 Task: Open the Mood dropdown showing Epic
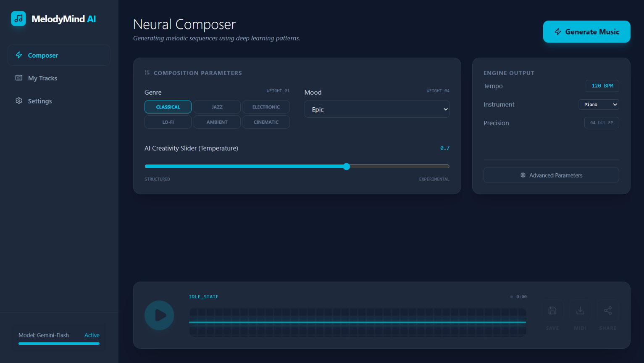pyautogui.click(x=377, y=109)
